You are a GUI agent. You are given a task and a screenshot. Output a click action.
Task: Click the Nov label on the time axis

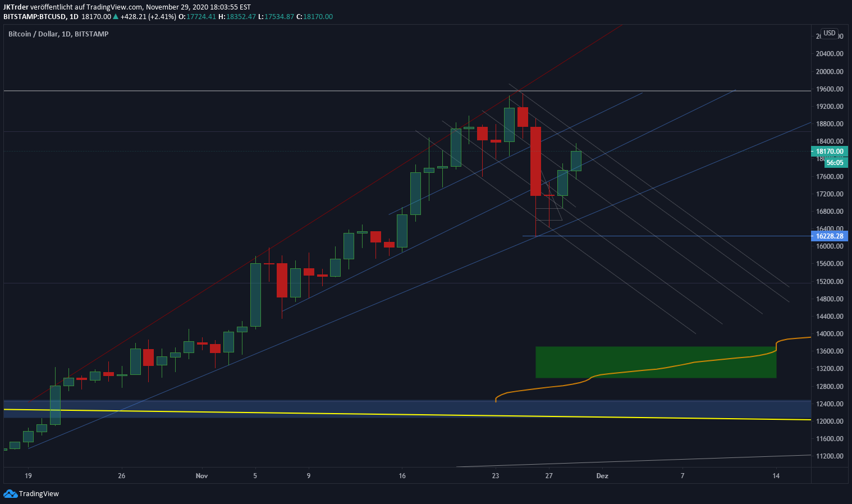[202, 476]
